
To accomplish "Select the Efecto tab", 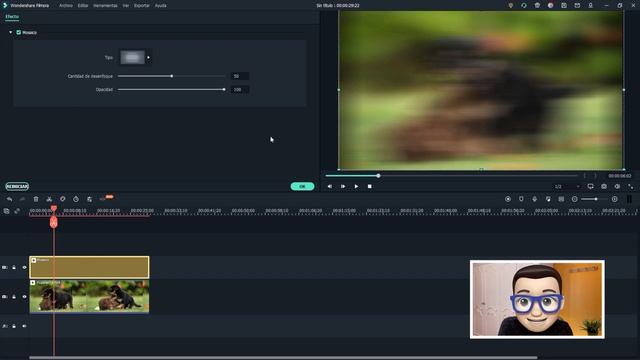I will point(12,17).
